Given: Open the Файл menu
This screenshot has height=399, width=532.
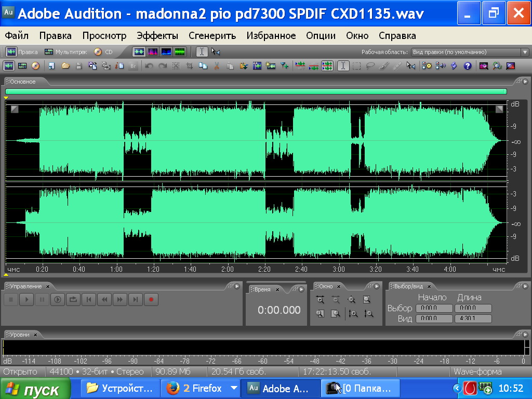Looking at the screenshot, I should (x=17, y=36).
